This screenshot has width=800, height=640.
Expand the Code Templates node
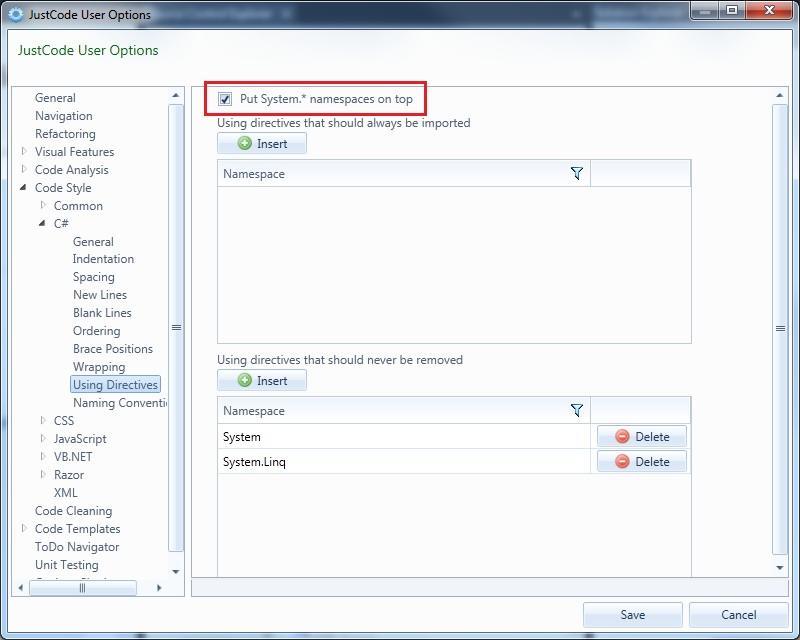tap(24, 528)
